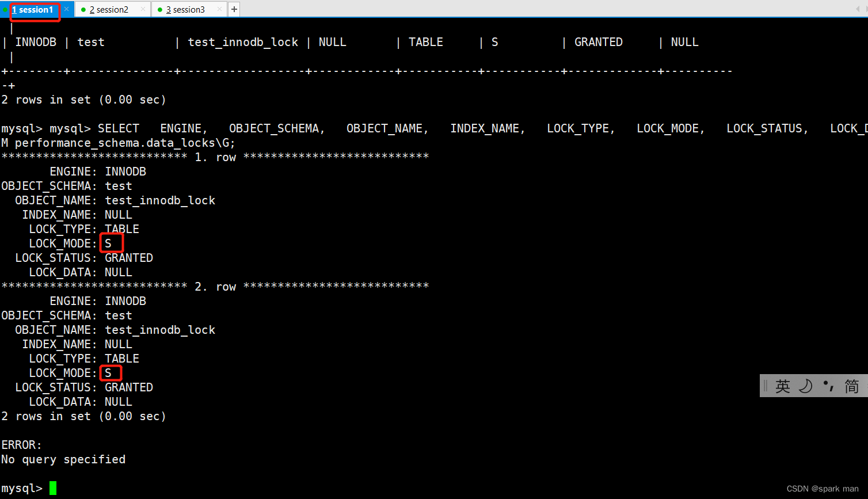Click "ENGINE: INNODB" under the 2. row header

98,301
